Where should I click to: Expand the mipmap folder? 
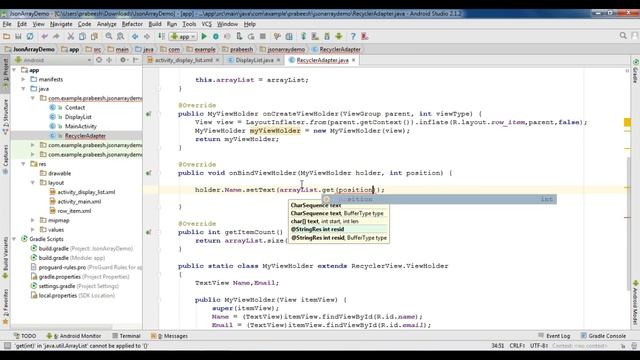[x=33, y=220]
